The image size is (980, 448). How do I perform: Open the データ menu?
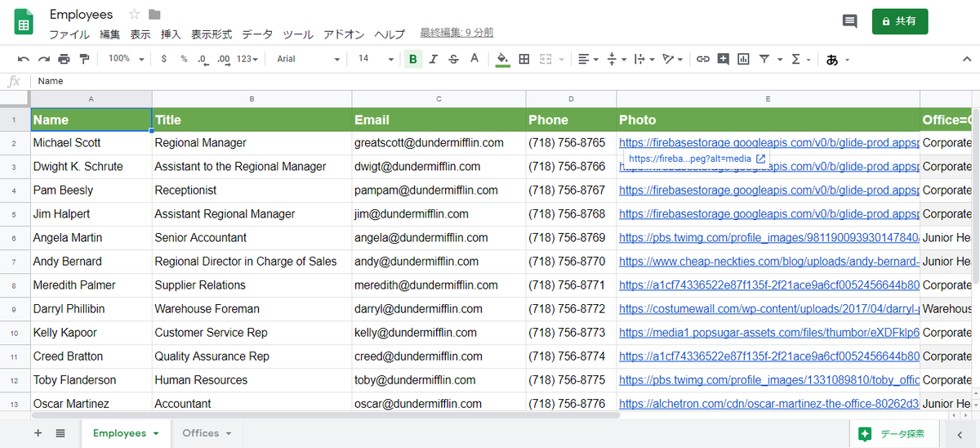point(257,34)
